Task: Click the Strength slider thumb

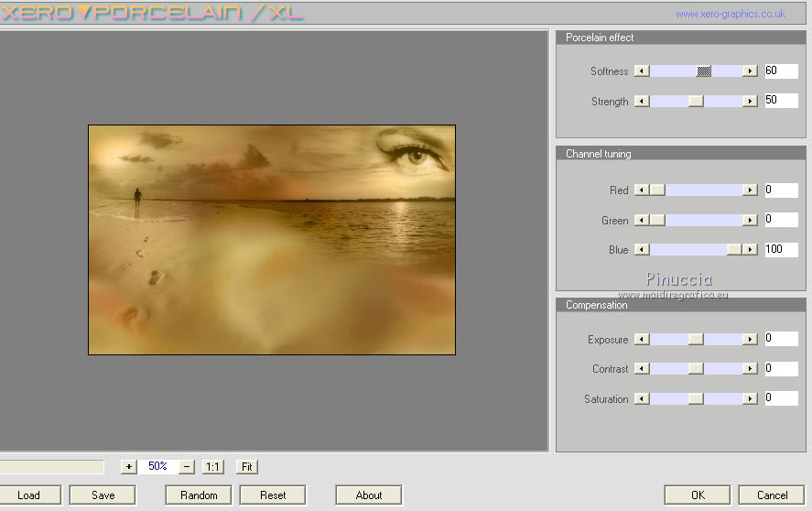Action: [x=696, y=101]
